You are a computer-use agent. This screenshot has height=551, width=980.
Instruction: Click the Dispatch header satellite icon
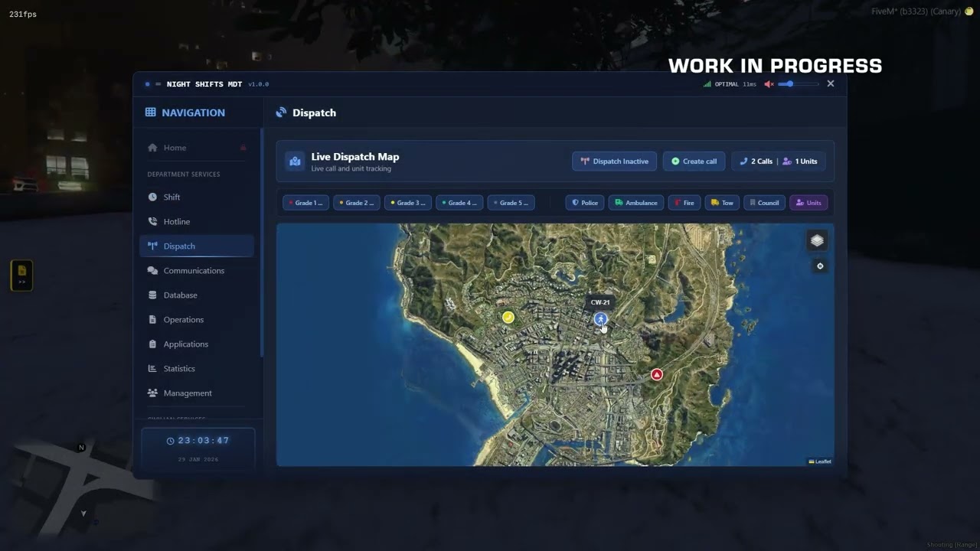click(281, 112)
